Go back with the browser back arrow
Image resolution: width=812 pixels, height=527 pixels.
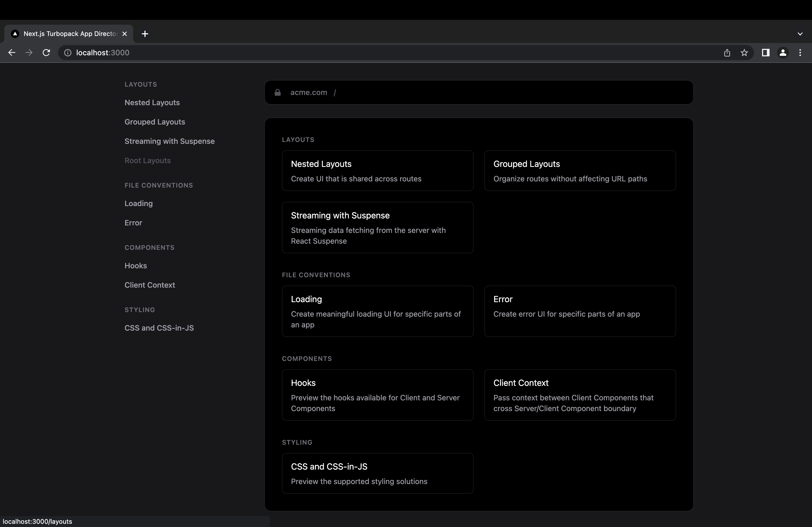coord(12,53)
